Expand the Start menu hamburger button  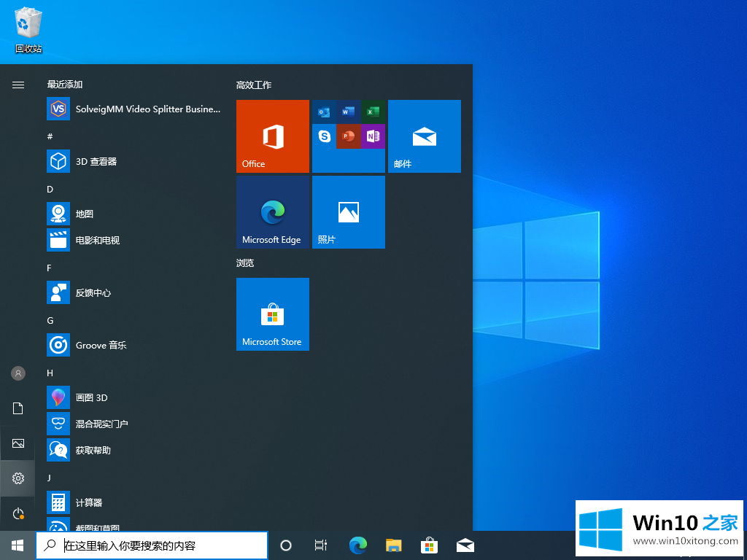point(18,85)
